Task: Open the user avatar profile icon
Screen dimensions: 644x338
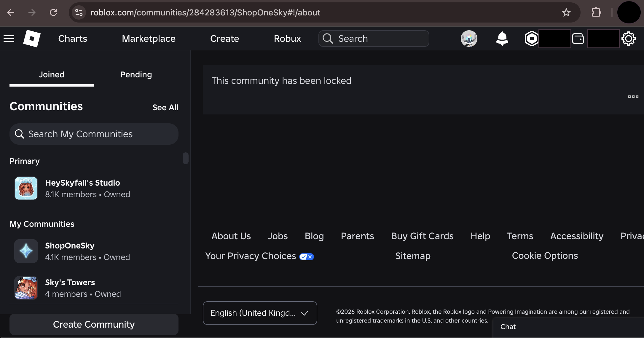Action: pyautogui.click(x=469, y=39)
